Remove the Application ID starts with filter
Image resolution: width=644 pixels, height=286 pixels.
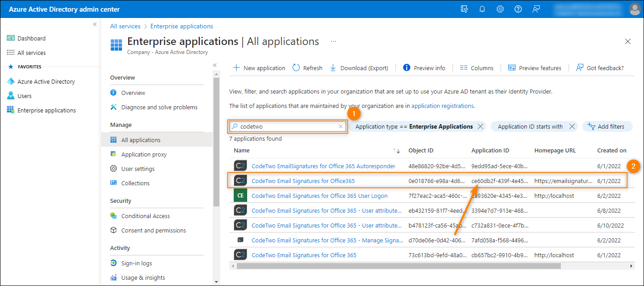click(x=572, y=126)
